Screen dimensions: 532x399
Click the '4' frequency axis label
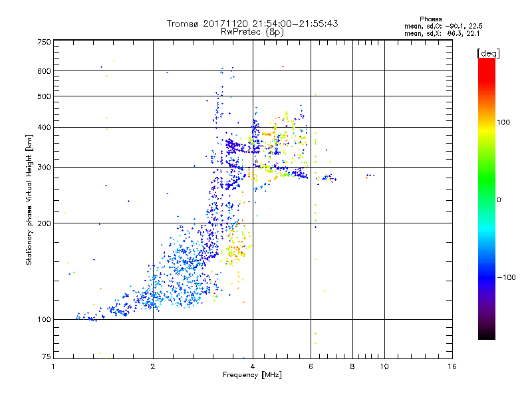tap(253, 366)
